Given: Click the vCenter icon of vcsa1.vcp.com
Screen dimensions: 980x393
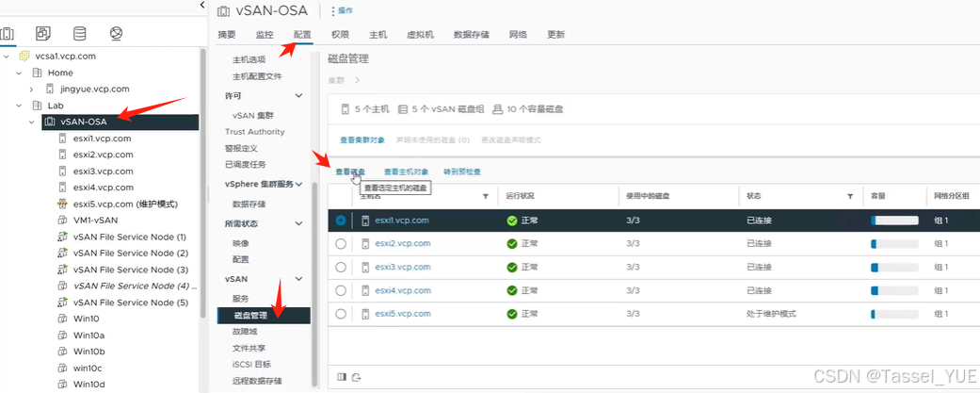Looking at the screenshot, I should coord(24,57).
